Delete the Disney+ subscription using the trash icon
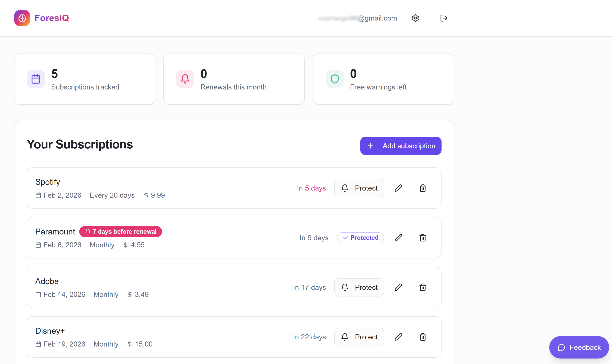Viewport: 612px width, 364px height. coord(423,337)
